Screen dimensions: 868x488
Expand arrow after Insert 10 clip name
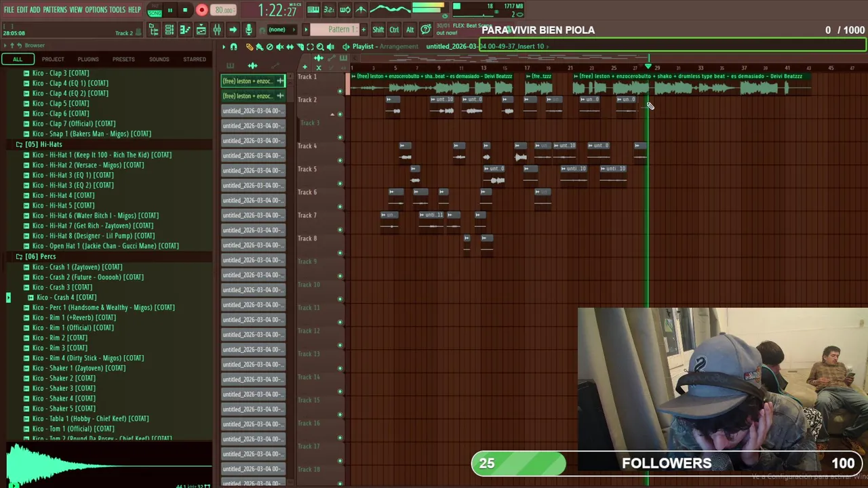548,46
